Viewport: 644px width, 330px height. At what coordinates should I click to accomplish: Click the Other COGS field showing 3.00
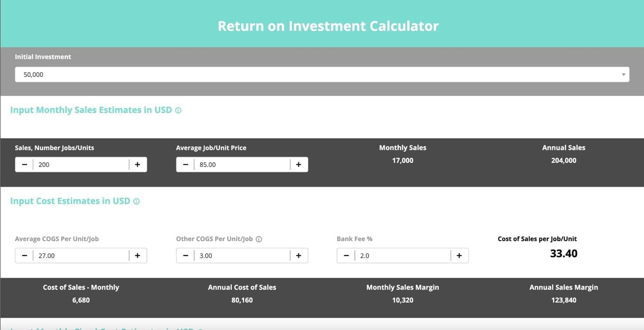coord(242,256)
